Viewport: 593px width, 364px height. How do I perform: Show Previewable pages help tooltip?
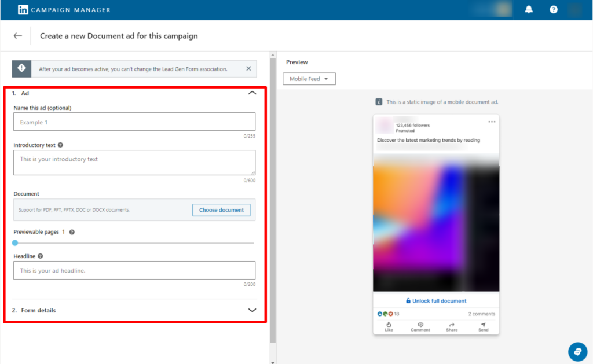[72, 232]
